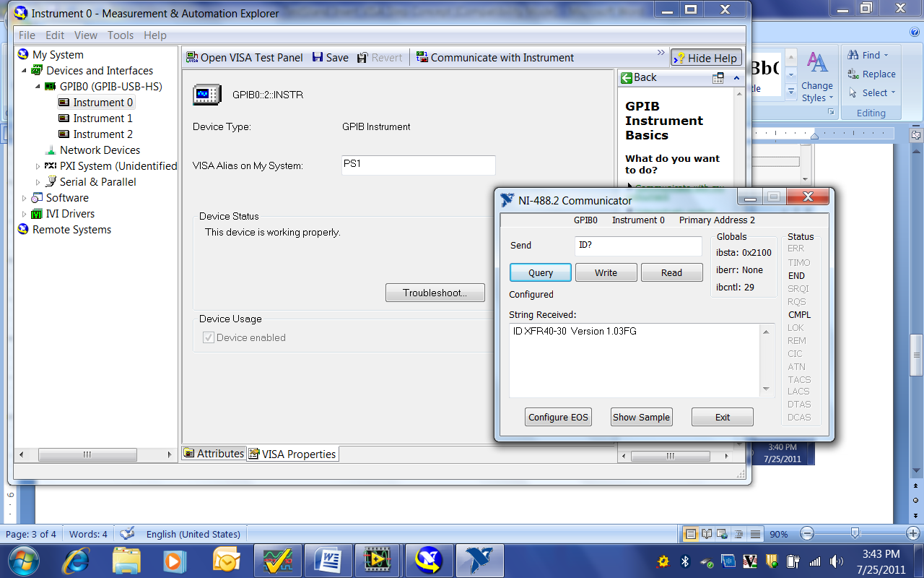924x578 pixels.
Task: Toggle the Device enabled checkbox
Action: tap(209, 337)
